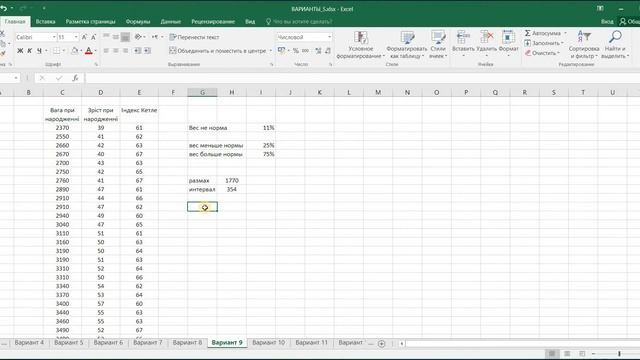This screenshot has height=360, width=640.
Task: Open Найти и выделить menu
Action: pos(615,44)
